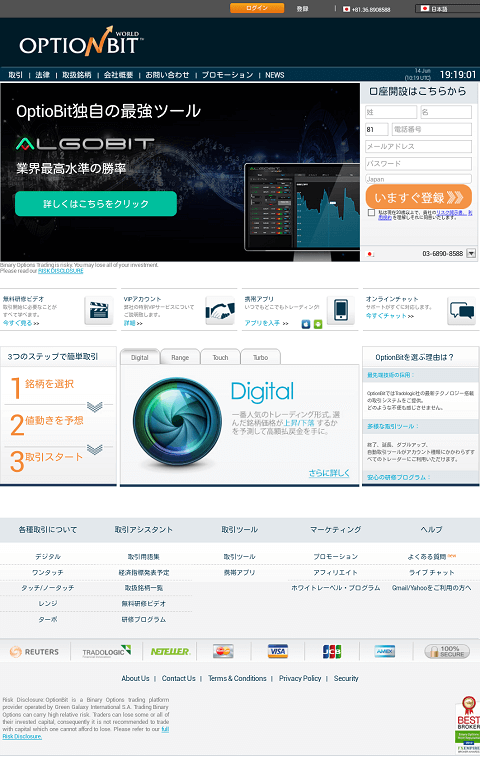Screen dimensions: 480x765
Task: Click the American Express payment icon
Action: [x=385, y=651]
